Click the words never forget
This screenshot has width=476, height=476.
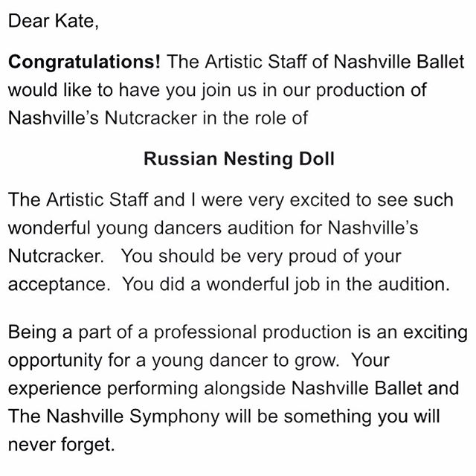click(x=61, y=445)
